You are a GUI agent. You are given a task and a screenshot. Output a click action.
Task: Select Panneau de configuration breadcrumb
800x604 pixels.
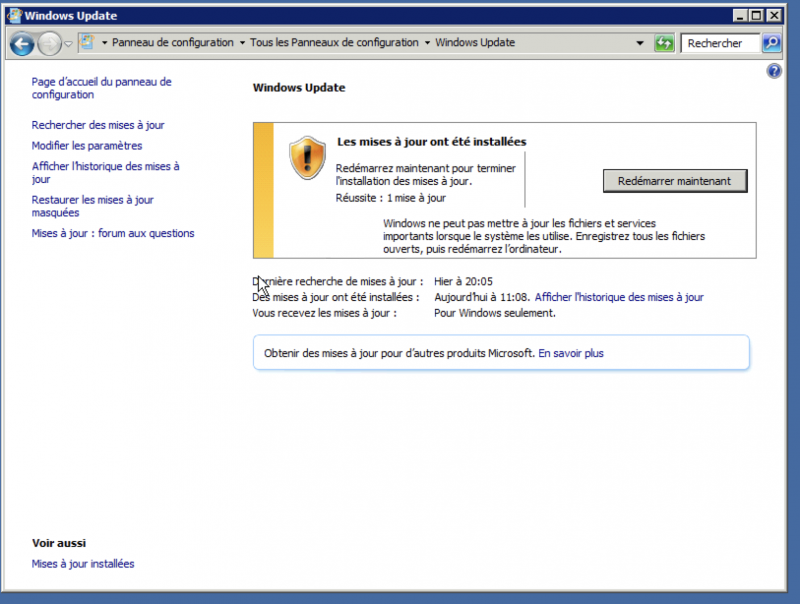(172, 42)
